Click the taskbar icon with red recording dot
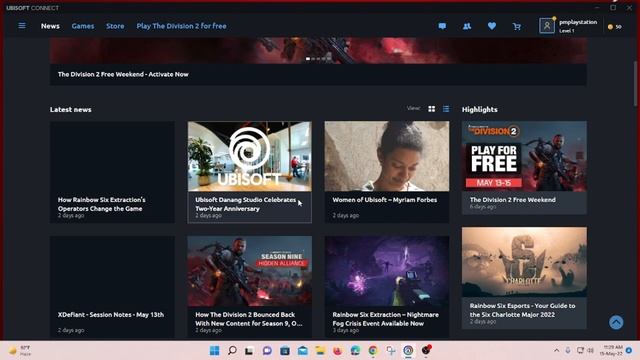640x360 pixels. click(426, 350)
